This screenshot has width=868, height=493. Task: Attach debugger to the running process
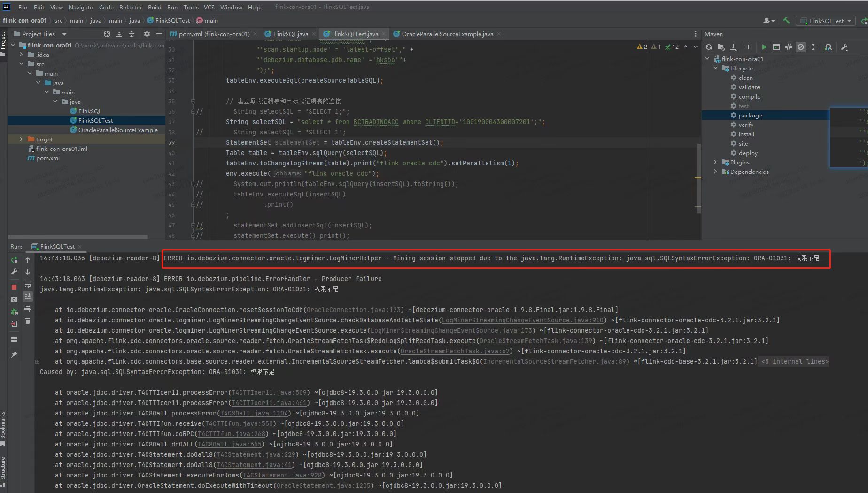14,312
